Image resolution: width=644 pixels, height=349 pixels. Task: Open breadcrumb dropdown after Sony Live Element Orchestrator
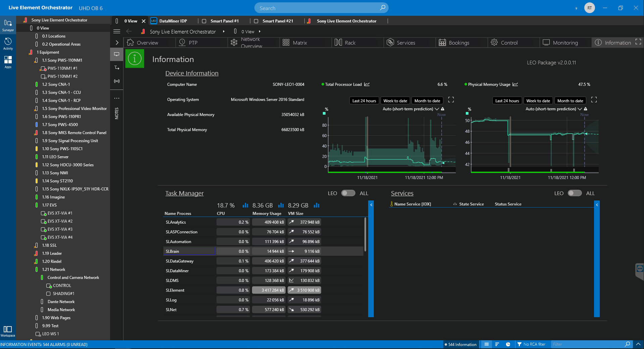(224, 32)
